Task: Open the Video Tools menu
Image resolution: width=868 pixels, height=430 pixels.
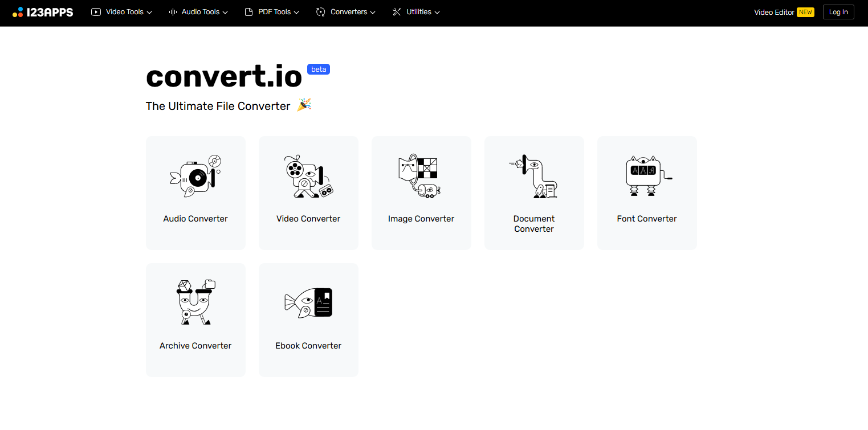Action: [x=122, y=12]
